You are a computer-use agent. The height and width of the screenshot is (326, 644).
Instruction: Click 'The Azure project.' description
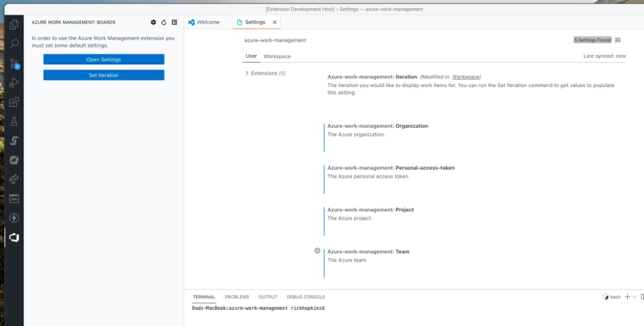pos(350,218)
